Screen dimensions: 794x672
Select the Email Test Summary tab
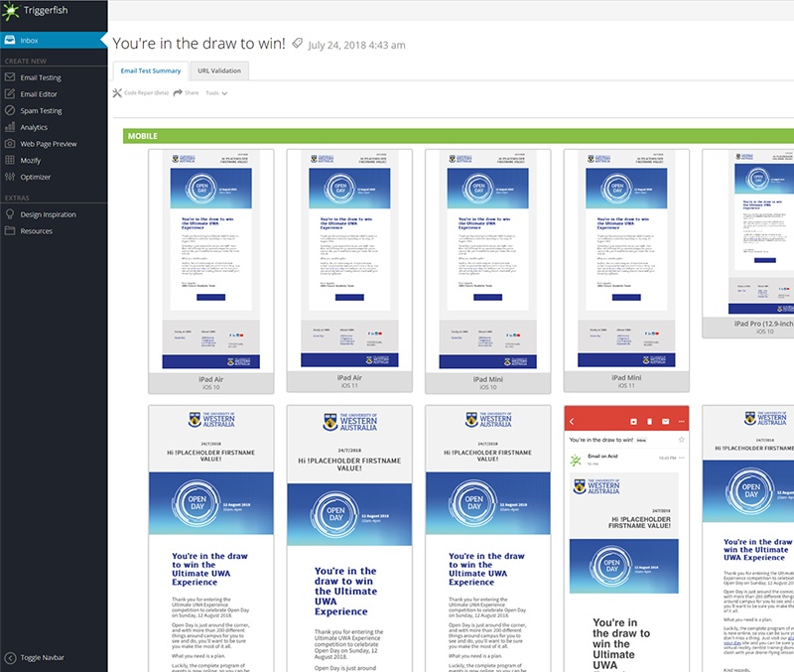point(154,70)
